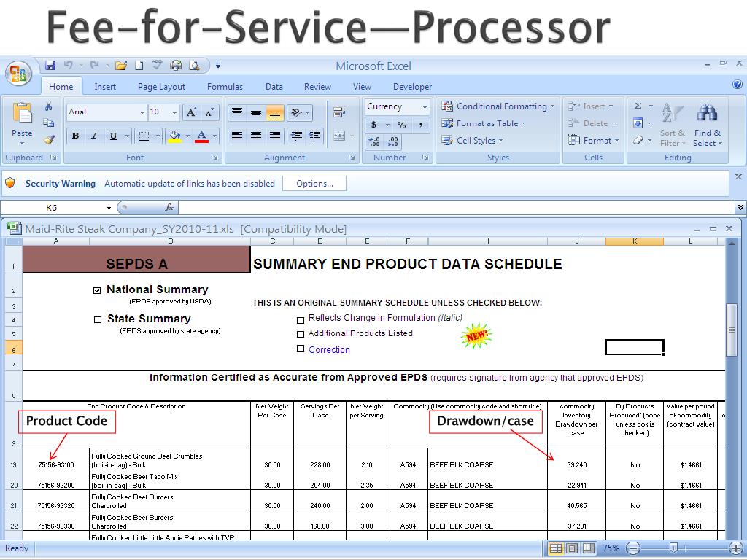Increase the font size
The height and width of the screenshot is (560, 747).
[x=191, y=112]
